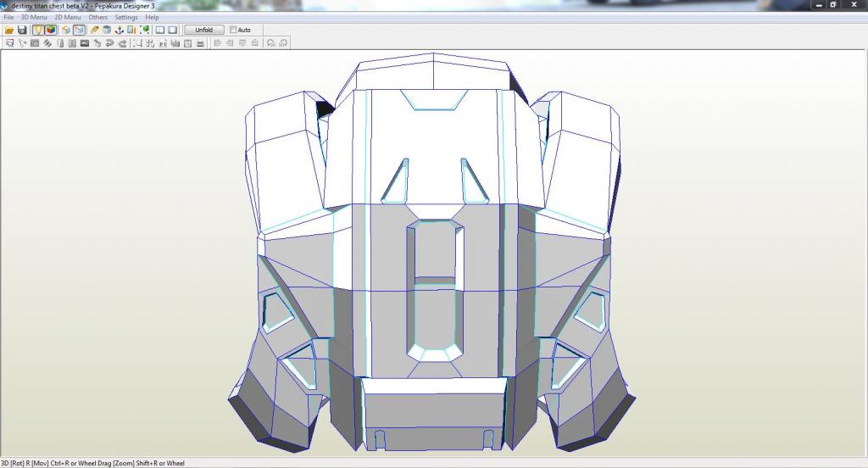Screen dimensions: 868x468
Task: Click the framed page preview icon
Action: (x=187, y=43)
